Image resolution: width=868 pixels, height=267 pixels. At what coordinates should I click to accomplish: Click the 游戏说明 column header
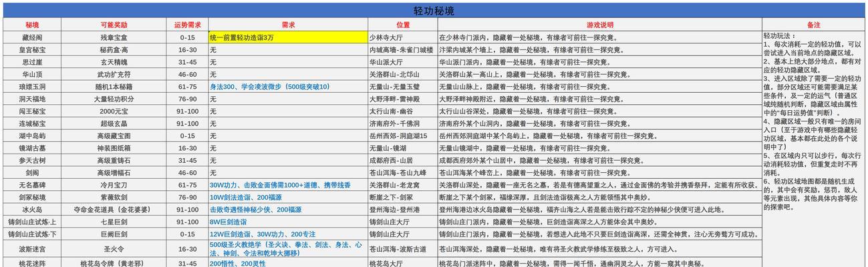[x=599, y=25]
